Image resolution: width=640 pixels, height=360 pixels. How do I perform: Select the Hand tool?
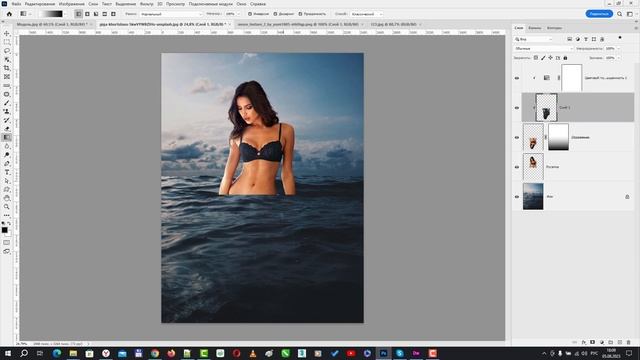[7, 198]
